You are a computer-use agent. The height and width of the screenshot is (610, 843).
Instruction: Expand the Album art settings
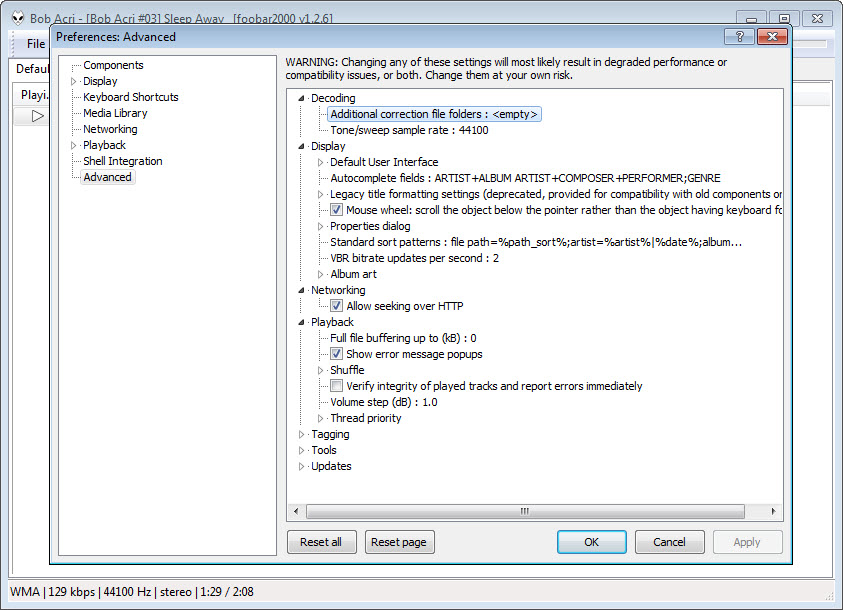(320, 274)
